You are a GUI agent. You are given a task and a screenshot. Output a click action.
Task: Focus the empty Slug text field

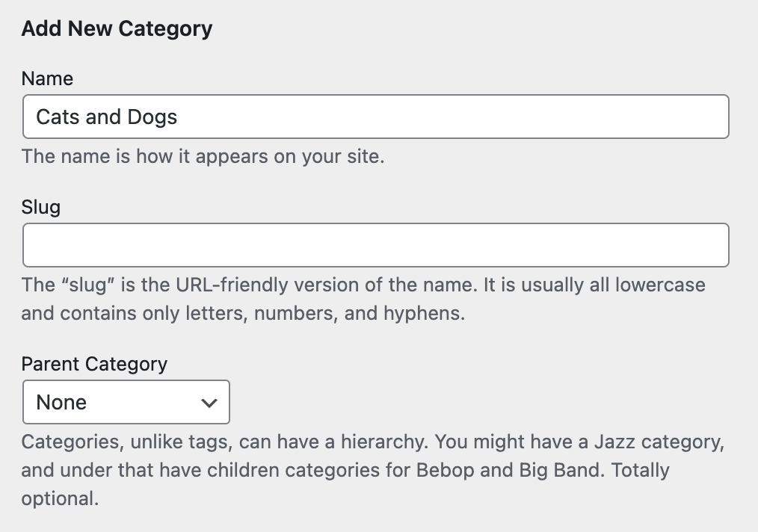375,245
